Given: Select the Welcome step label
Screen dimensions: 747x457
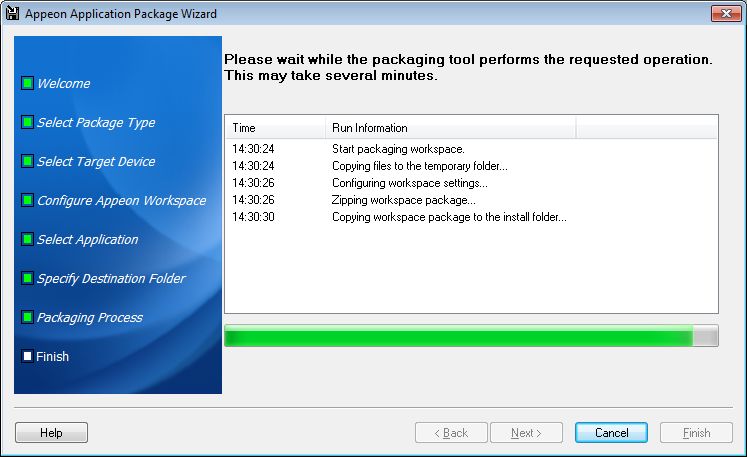Looking at the screenshot, I should [63, 83].
